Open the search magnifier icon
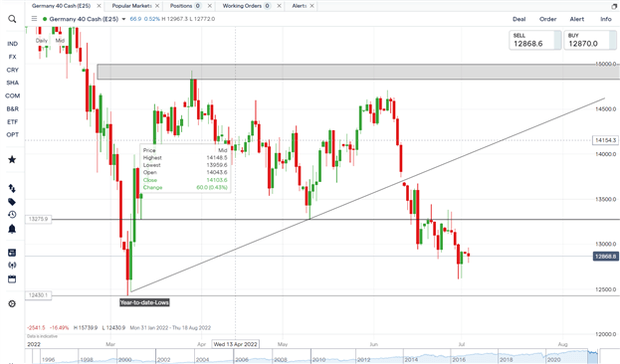This screenshot has height=364, width=620. (12, 19)
